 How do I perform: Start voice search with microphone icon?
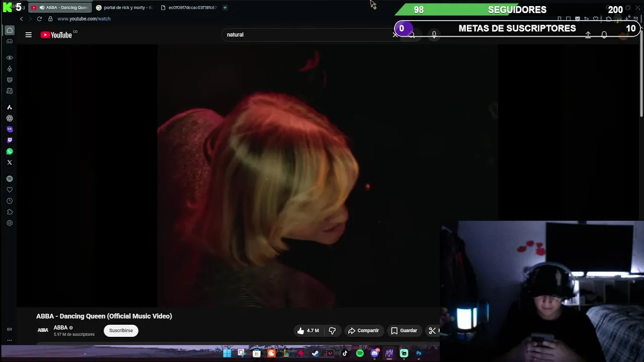(x=434, y=35)
